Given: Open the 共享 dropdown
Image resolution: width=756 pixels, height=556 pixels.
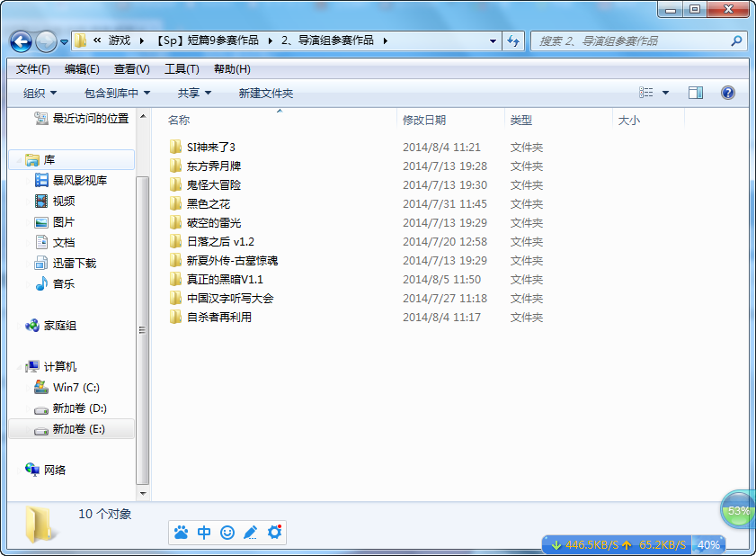Looking at the screenshot, I should (x=194, y=93).
